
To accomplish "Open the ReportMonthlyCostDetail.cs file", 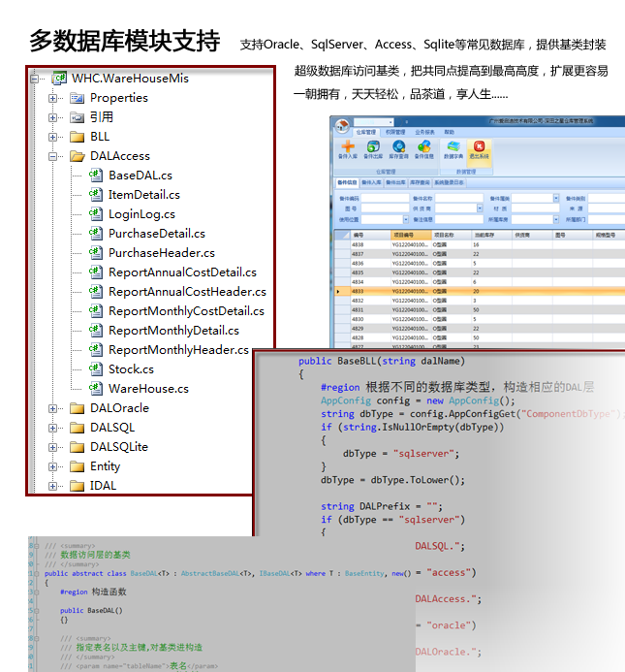I will tap(186, 311).
